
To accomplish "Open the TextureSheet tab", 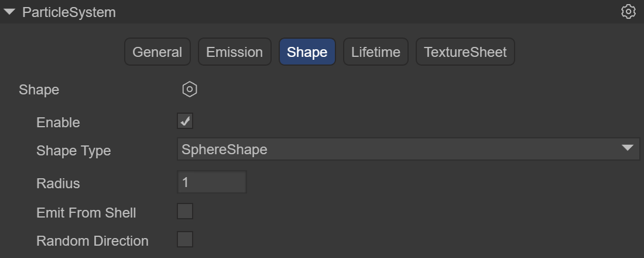I will click(x=465, y=52).
